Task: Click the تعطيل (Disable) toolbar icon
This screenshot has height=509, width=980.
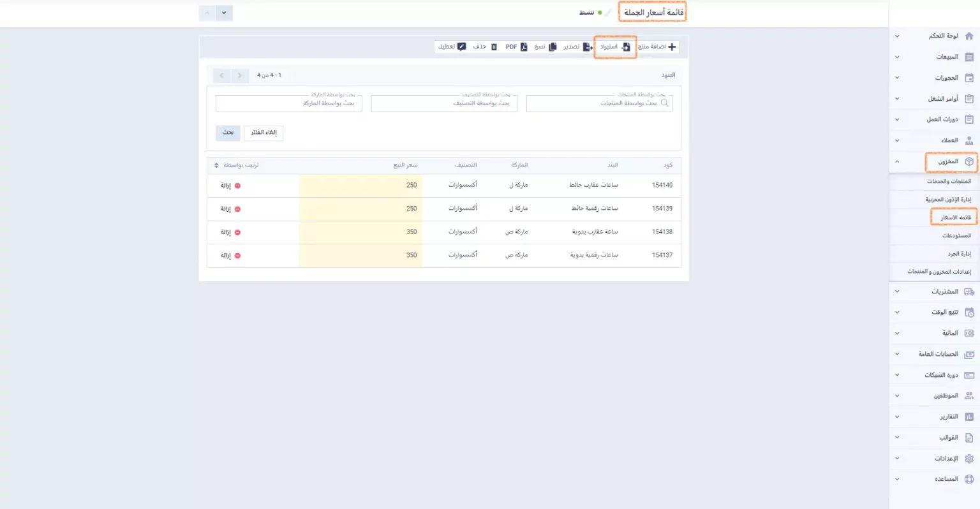Action: pyautogui.click(x=461, y=47)
